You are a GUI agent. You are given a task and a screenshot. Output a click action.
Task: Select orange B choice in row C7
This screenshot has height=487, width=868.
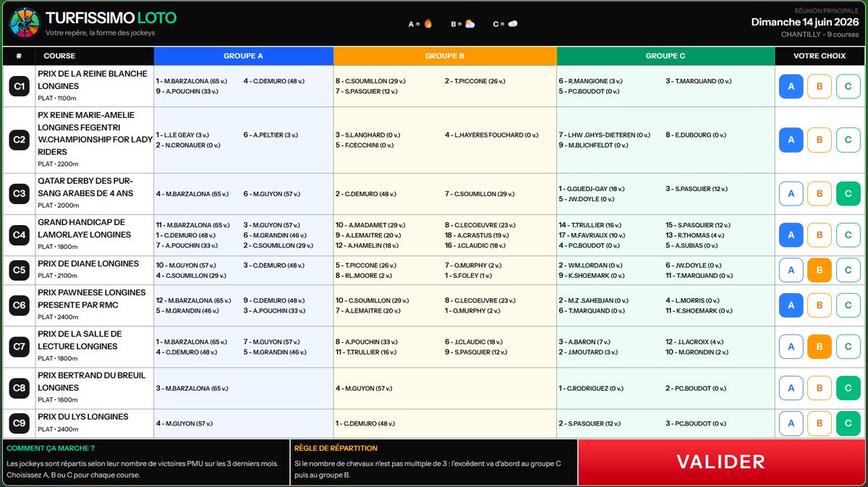[x=820, y=347]
